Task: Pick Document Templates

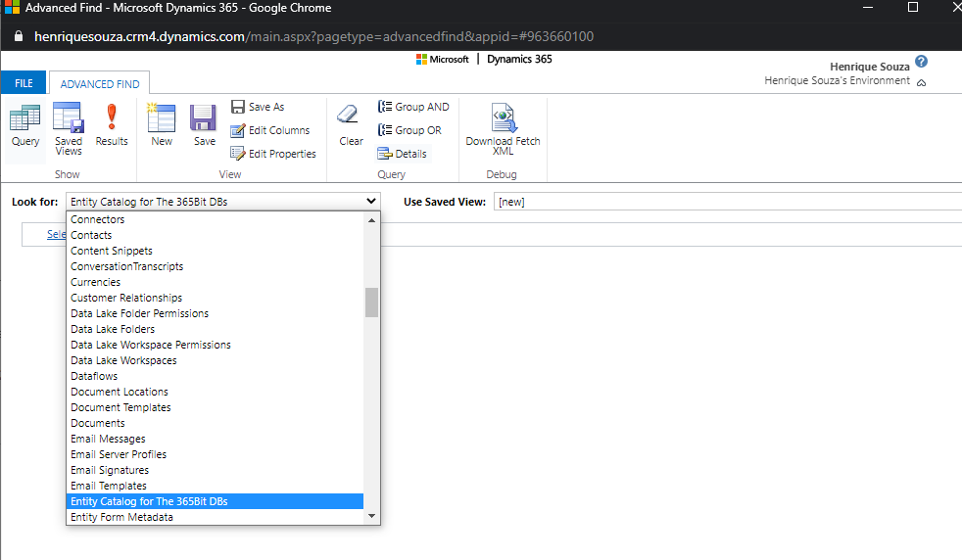Action: click(x=215, y=407)
